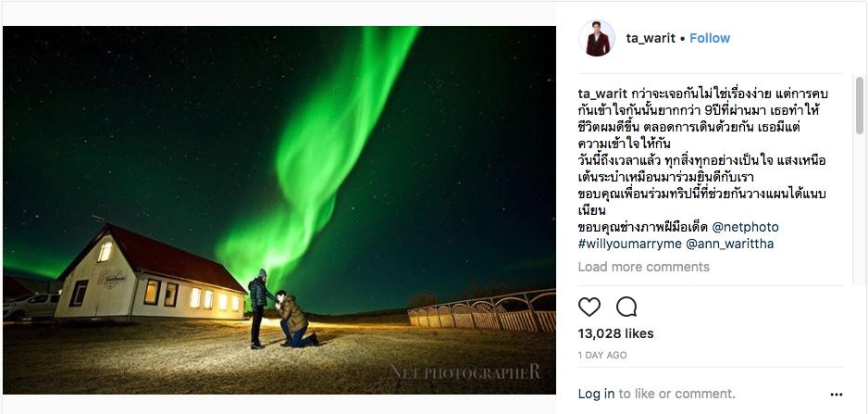Viewport: 868px width, 414px height.
Task: Like the post with the heart icon
Action: [x=589, y=307]
